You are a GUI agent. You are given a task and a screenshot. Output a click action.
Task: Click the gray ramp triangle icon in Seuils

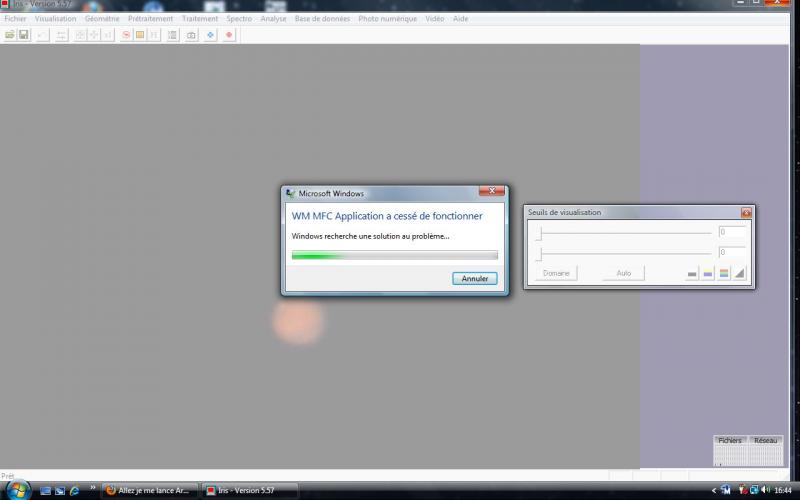(739, 274)
